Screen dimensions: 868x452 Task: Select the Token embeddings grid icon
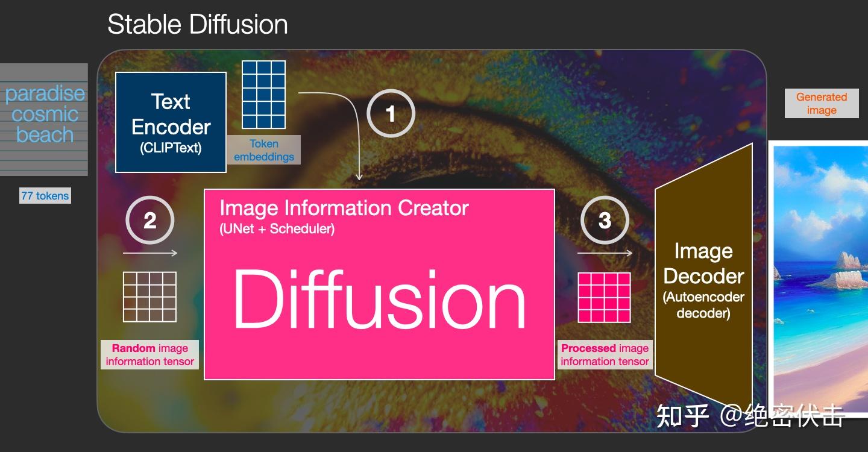(263, 95)
